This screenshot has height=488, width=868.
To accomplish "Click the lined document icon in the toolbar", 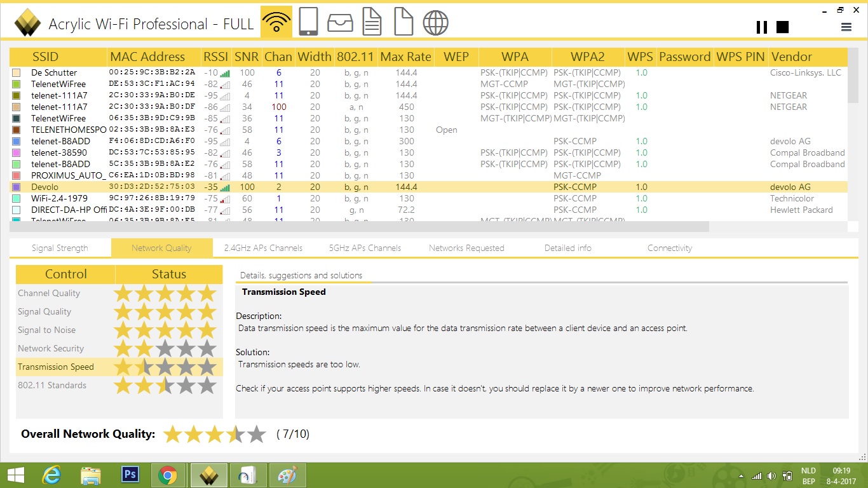I will tap(372, 22).
